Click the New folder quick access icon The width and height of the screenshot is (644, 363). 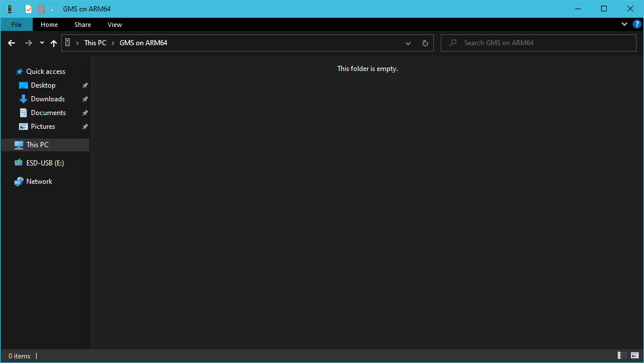click(41, 9)
